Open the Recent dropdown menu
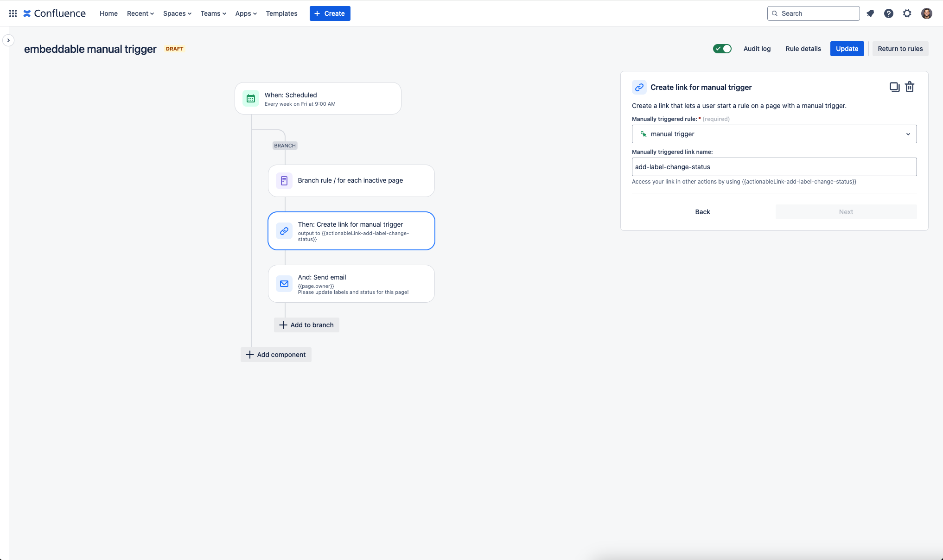The width and height of the screenshot is (943, 560). pos(140,13)
